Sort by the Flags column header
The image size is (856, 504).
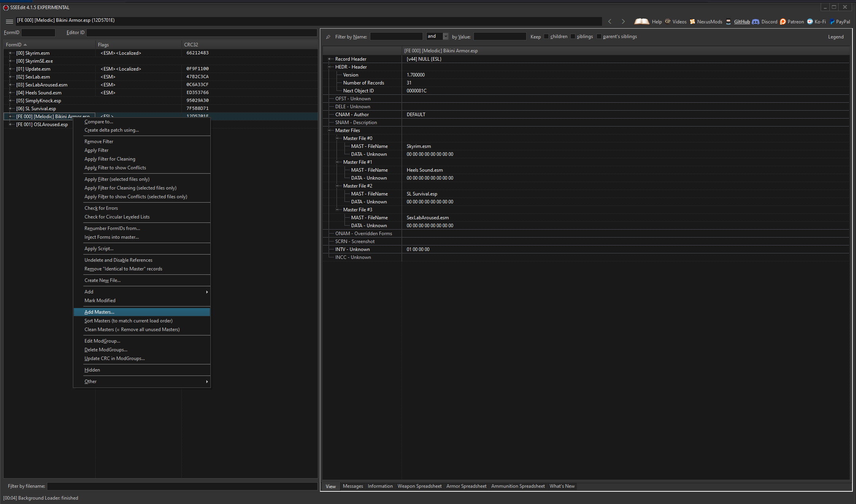point(138,45)
